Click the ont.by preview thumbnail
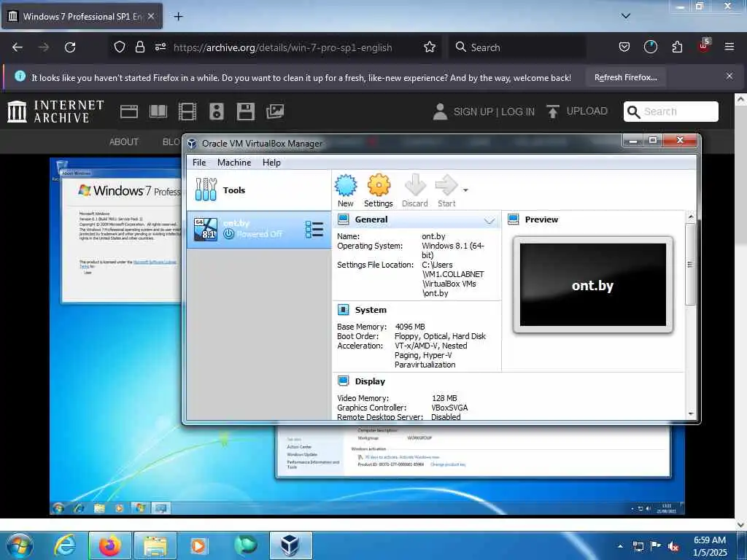The width and height of the screenshot is (747, 560). coord(592,285)
